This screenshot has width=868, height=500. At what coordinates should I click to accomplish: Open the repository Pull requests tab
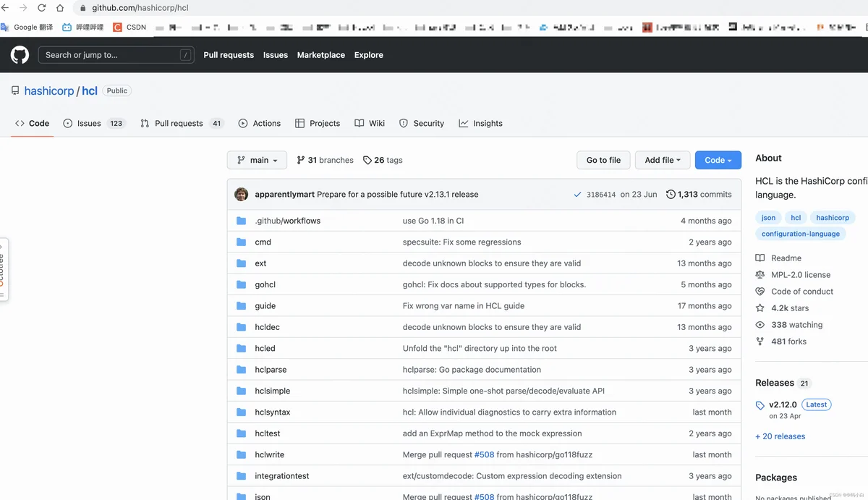pyautogui.click(x=182, y=123)
